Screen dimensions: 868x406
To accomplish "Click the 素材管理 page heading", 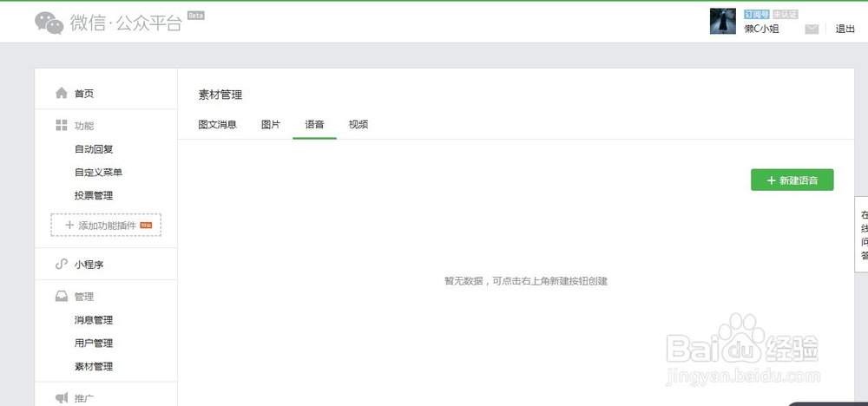I will pos(220,95).
